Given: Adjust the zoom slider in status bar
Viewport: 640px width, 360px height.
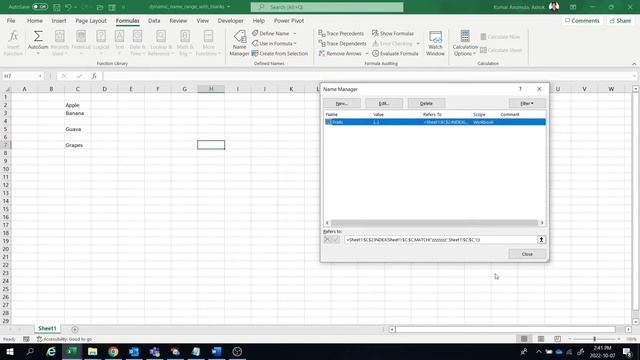Looking at the screenshot, I should click(x=594, y=339).
